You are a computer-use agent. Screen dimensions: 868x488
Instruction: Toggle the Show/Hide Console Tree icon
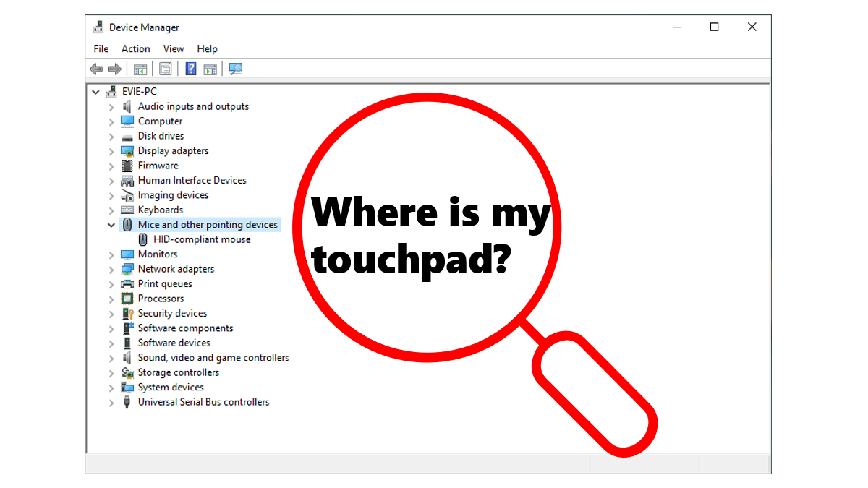click(140, 69)
